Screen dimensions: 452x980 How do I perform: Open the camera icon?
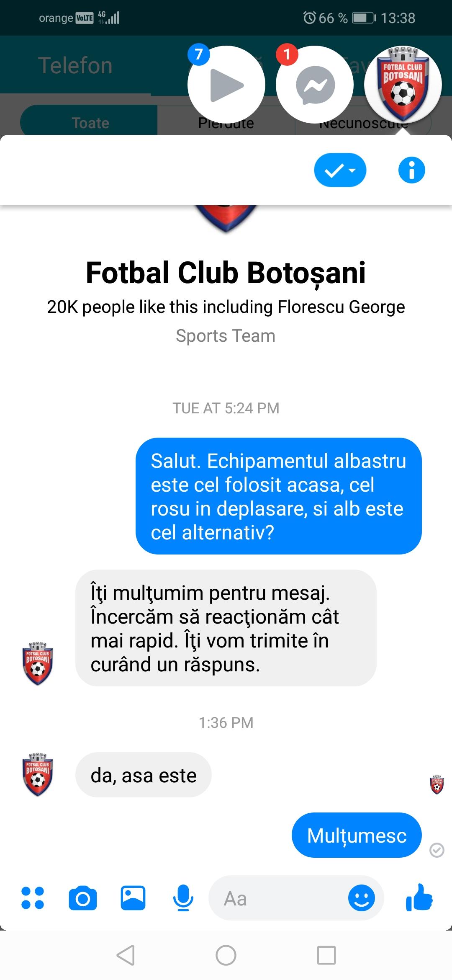pos(83,898)
